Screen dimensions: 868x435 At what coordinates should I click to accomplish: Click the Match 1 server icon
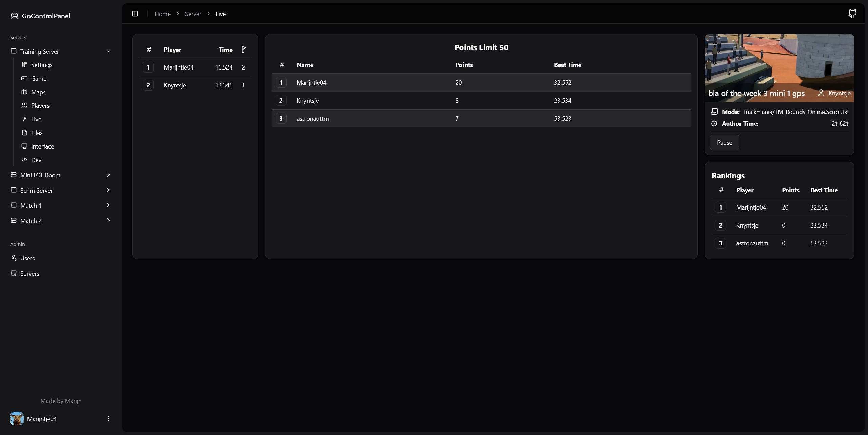[14, 205]
